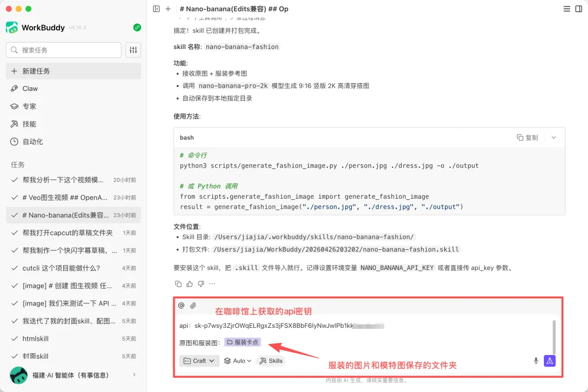Open task # Veo图生视频 ## OpenA...
The width and height of the screenshot is (588, 392).
click(x=73, y=198)
